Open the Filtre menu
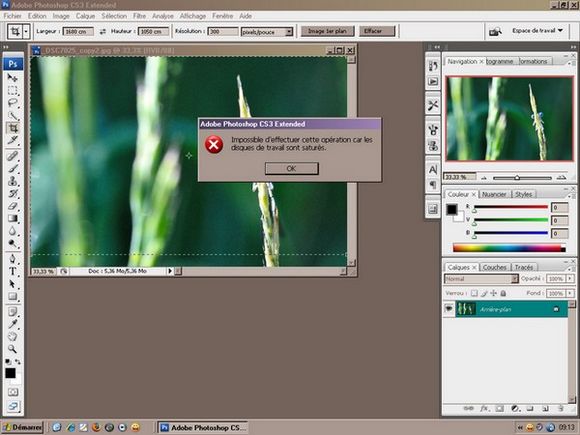580x435 pixels. coord(139,16)
